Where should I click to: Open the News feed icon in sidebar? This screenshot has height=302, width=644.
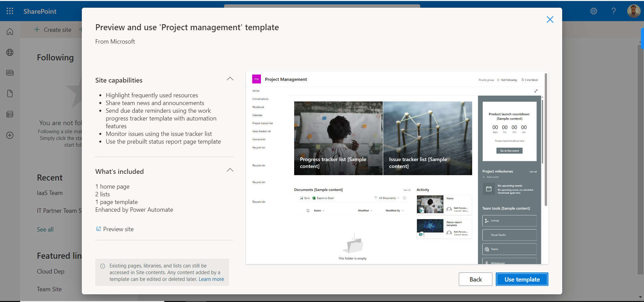10,73
